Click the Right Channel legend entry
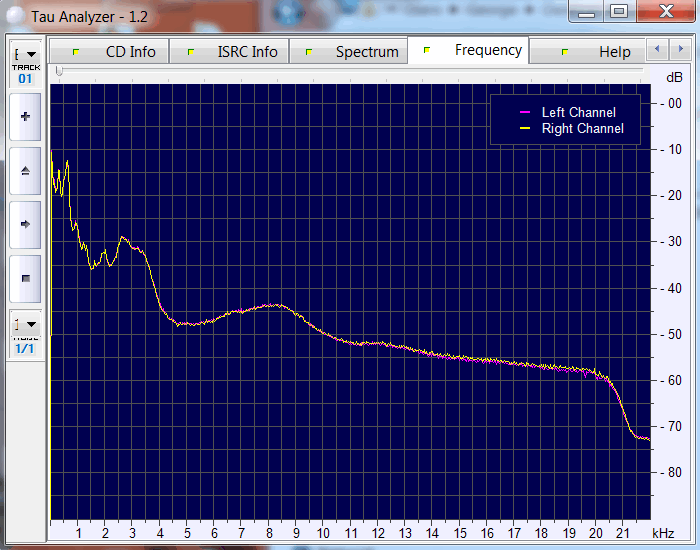700x550 pixels. (x=582, y=129)
